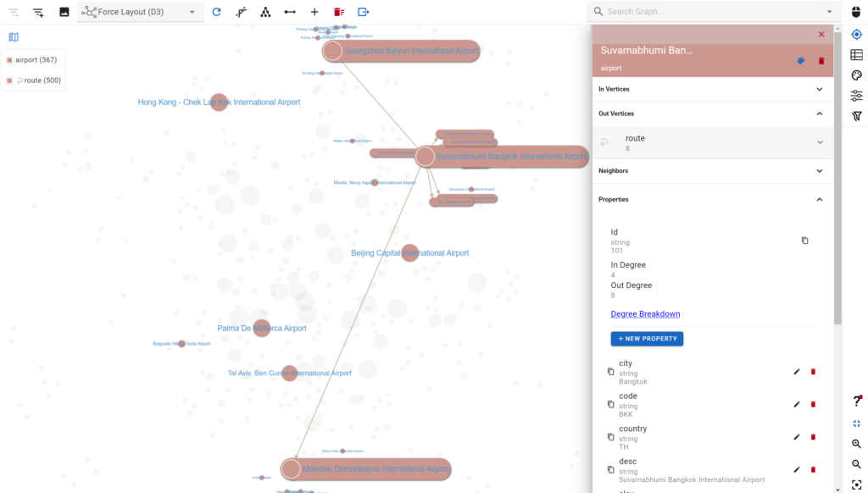Image resolution: width=868 pixels, height=493 pixels.
Task: Change vertex color via the blue tag swatch
Action: (799, 61)
